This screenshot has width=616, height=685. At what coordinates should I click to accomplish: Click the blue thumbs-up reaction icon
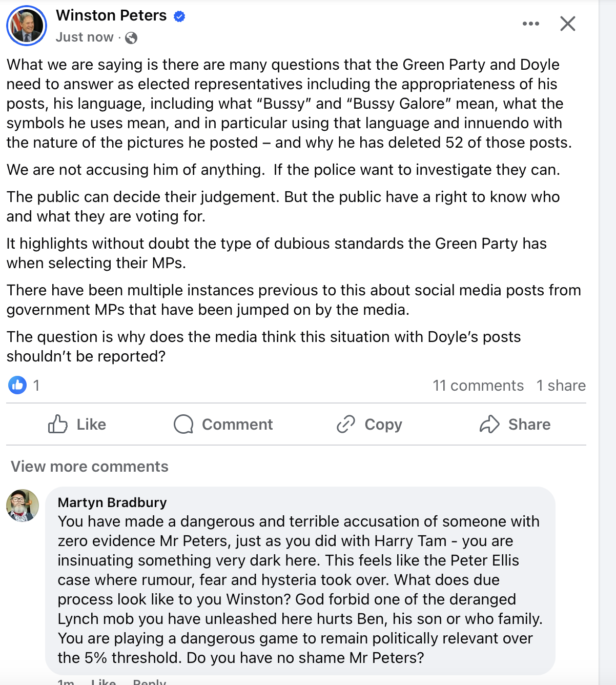pyautogui.click(x=17, y=385)
